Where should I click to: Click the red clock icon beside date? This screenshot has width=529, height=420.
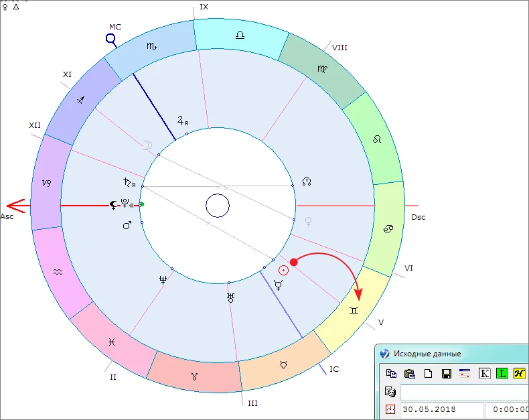coord(391,409)
